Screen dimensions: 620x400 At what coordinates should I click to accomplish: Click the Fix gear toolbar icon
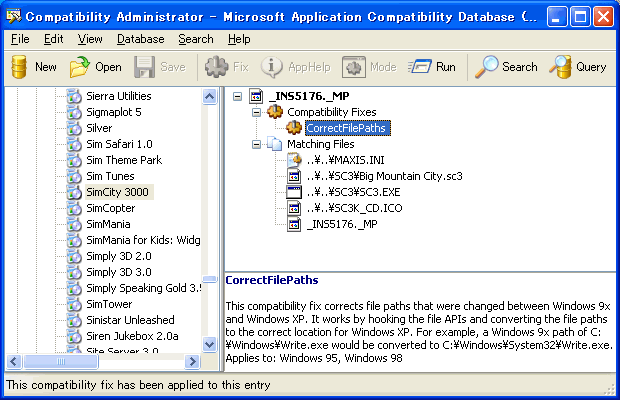click(216, 67)
